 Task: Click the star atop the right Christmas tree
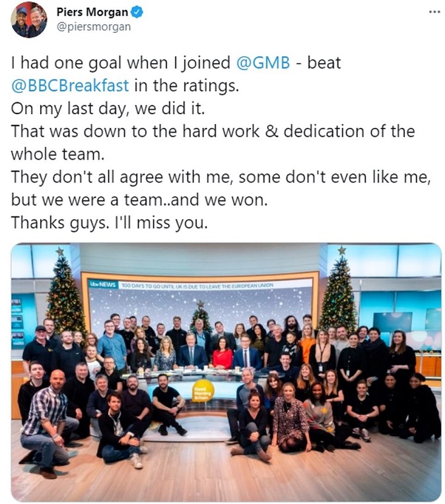tap(342, 251)
